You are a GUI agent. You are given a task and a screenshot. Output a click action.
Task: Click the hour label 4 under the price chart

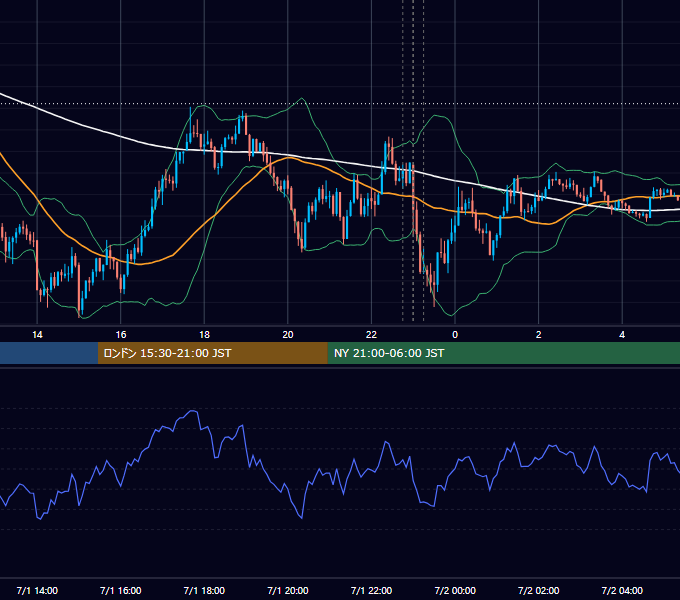tap(622, 334)
